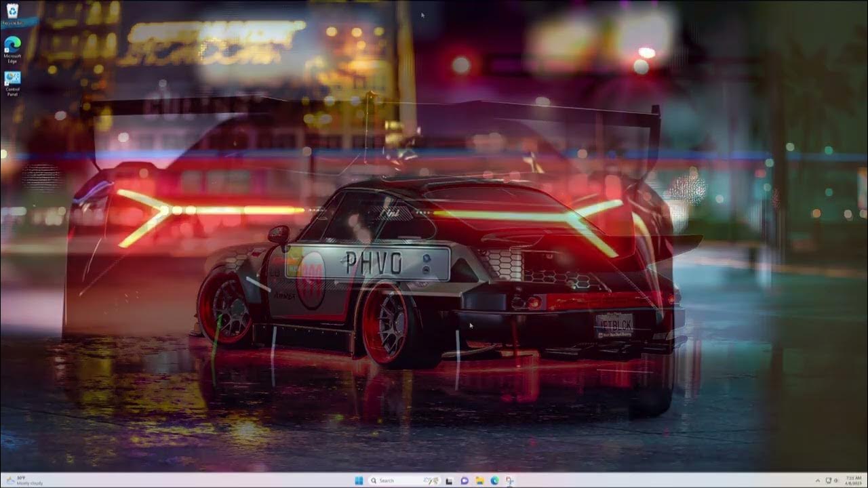Open the taskbar app right of Edge
Image resolution: width=868 pixels, height=488 pixels.
tap(510, 481)
